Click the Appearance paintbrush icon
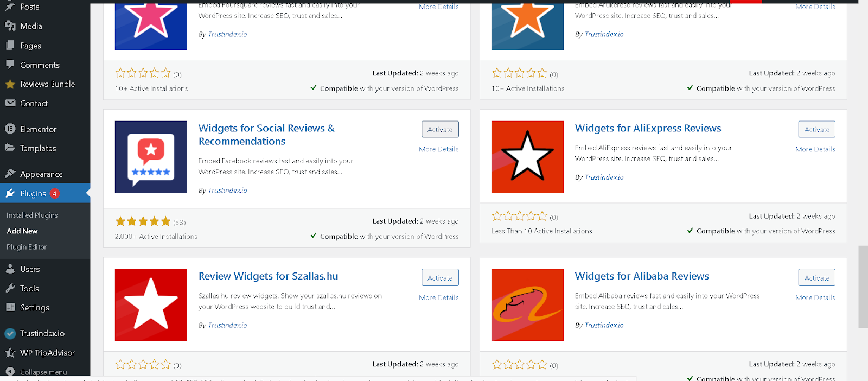868x381 pixels. click(10, 174)
